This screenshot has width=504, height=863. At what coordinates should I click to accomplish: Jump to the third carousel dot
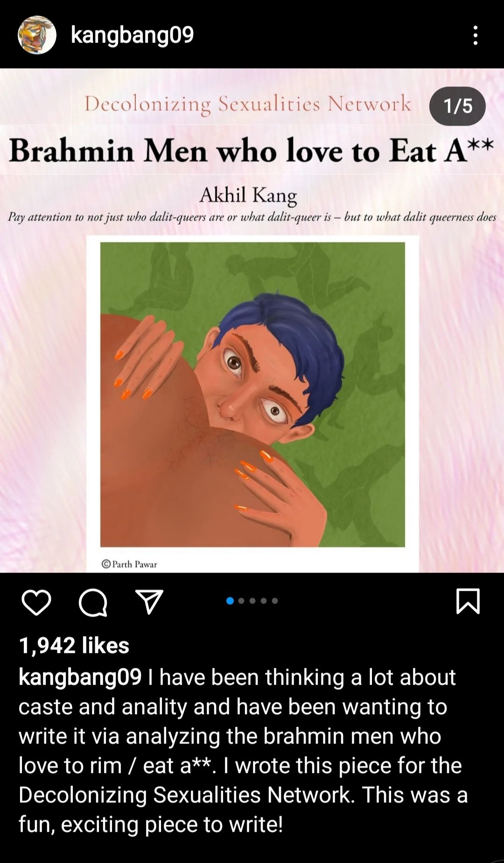252,601
